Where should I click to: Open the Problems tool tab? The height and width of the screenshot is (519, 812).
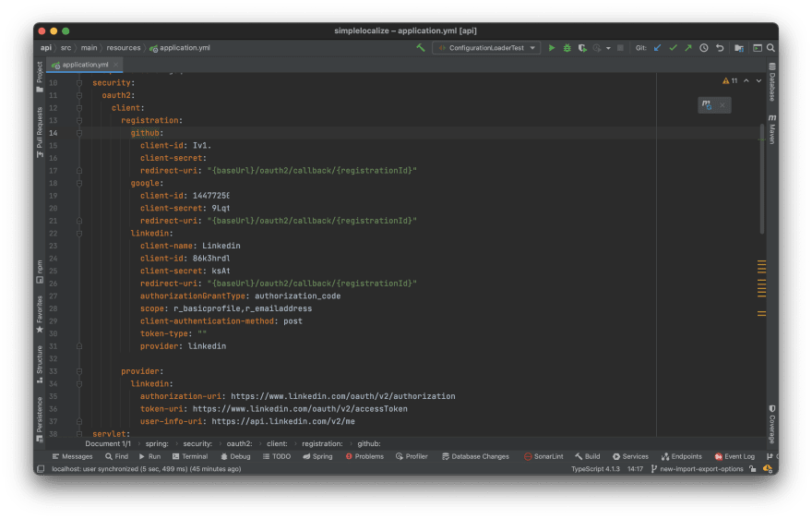click(x=364, y=457)
